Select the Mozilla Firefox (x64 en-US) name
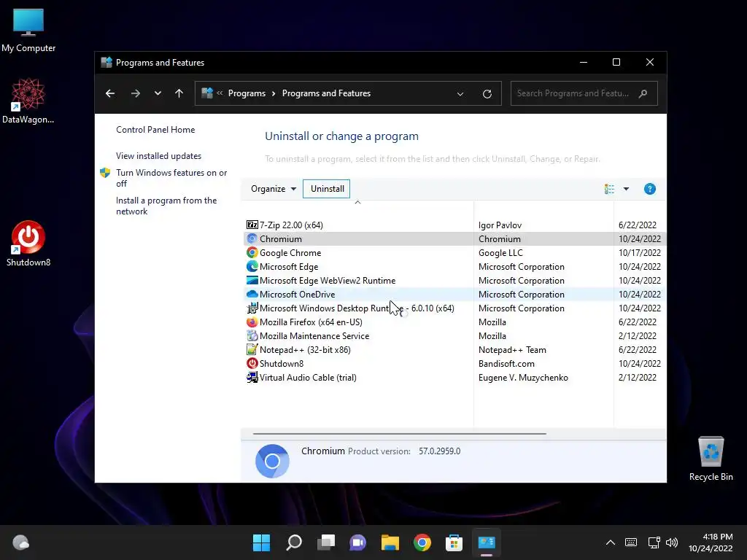Screen dimensions: 747x560 (311, 322)
